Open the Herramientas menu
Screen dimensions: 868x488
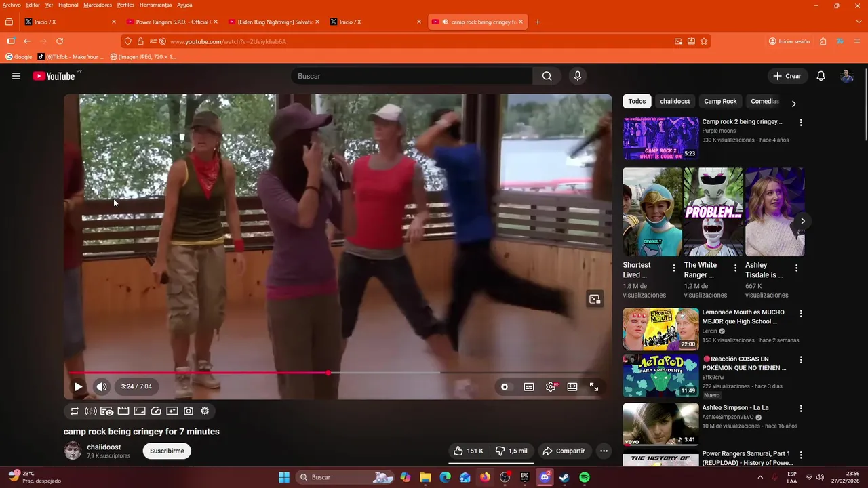(x=155, y=5)
